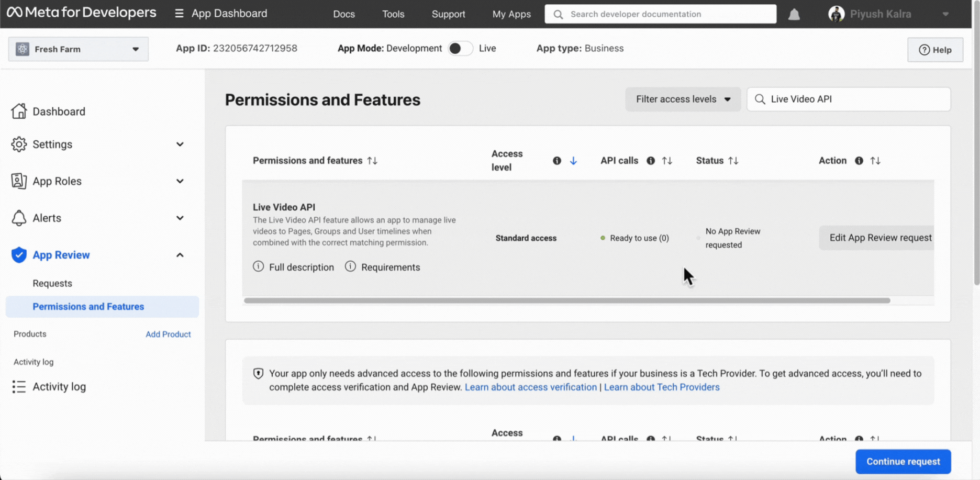Click API calls info icon
Image resolution: width=980 pixels, height=480 pixels.
pos(651,161)
